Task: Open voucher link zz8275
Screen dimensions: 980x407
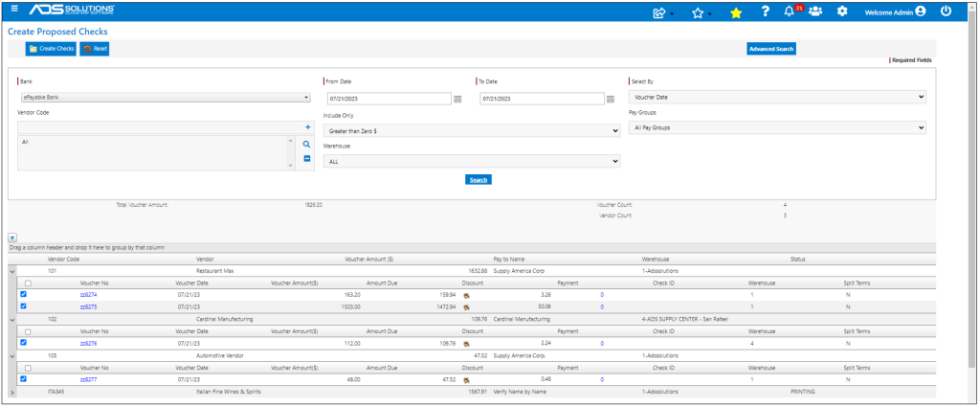Action: tap(88, 306)
